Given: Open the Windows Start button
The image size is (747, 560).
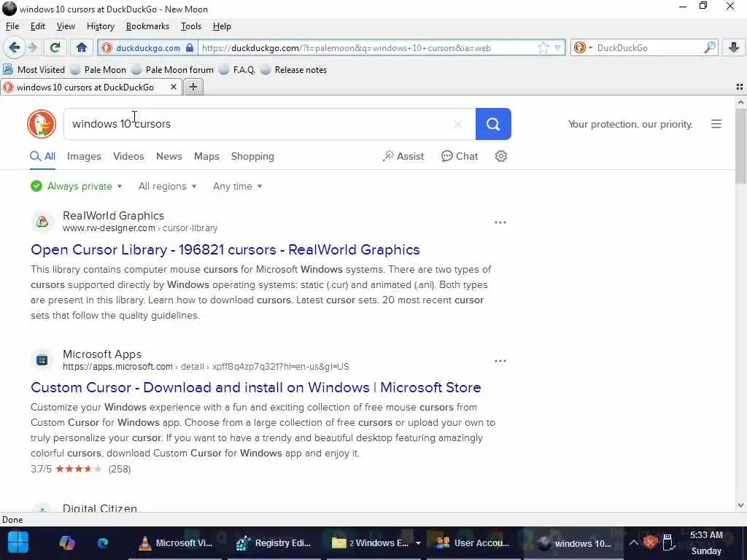Looking at the screenshot, I should tap(18, 542).
